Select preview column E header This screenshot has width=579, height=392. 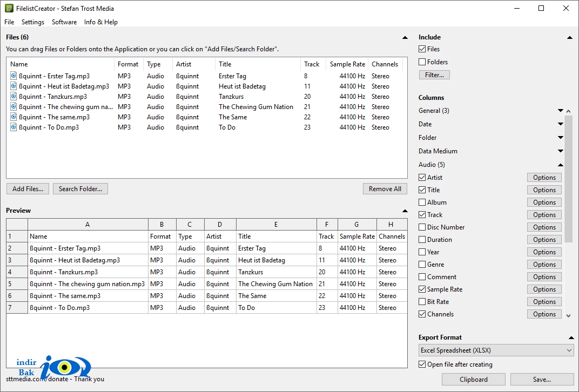click(x=276, y=225)
